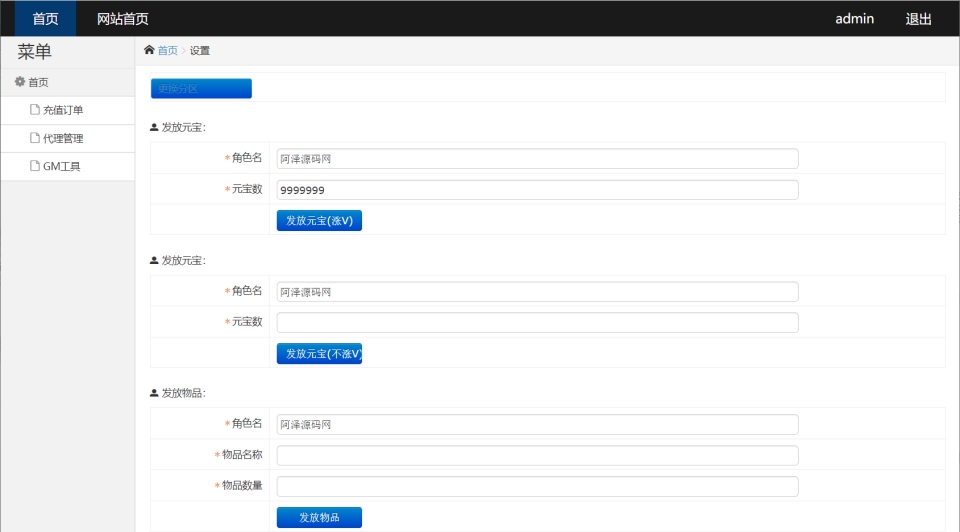Viewport: 960px width, 532px height.
Task: Click the 发放元宝(不涨V) button
Action: (x=319, y=354)
